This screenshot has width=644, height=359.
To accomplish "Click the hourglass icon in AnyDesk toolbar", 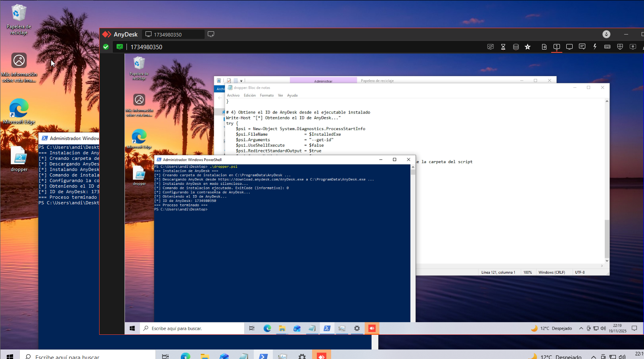I will coord(503,47).
